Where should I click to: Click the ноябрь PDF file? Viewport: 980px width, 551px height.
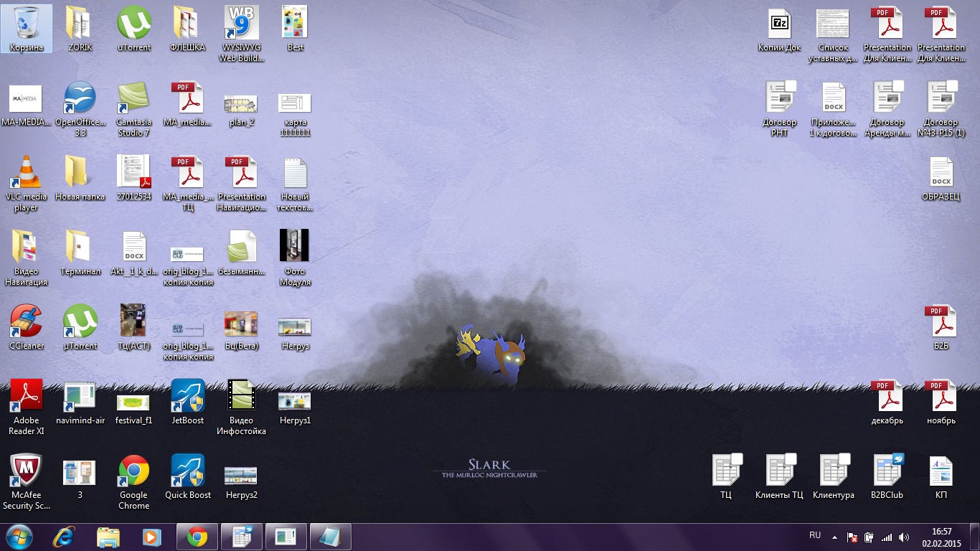coord(941,402)
